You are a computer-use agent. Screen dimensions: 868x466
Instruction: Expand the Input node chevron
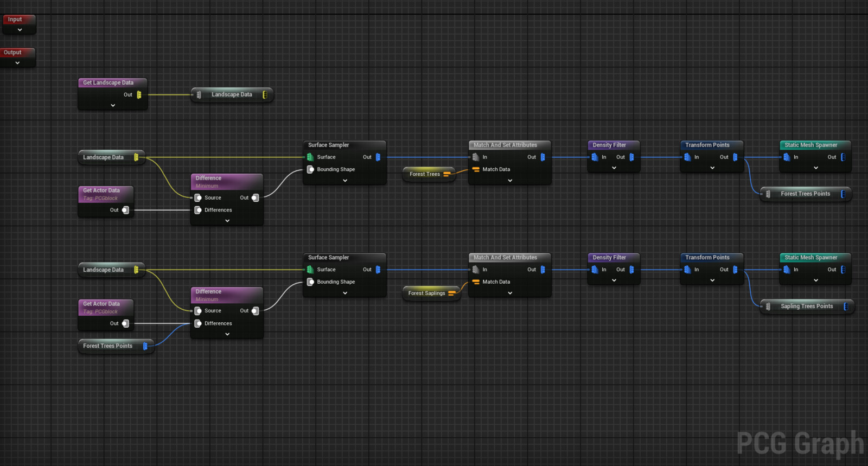pos(20,30)
